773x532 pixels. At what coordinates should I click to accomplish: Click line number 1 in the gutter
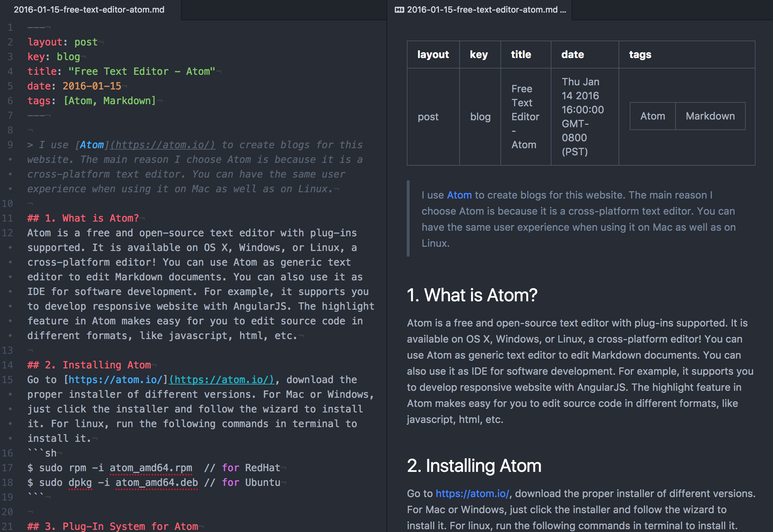tap(10, 27)
